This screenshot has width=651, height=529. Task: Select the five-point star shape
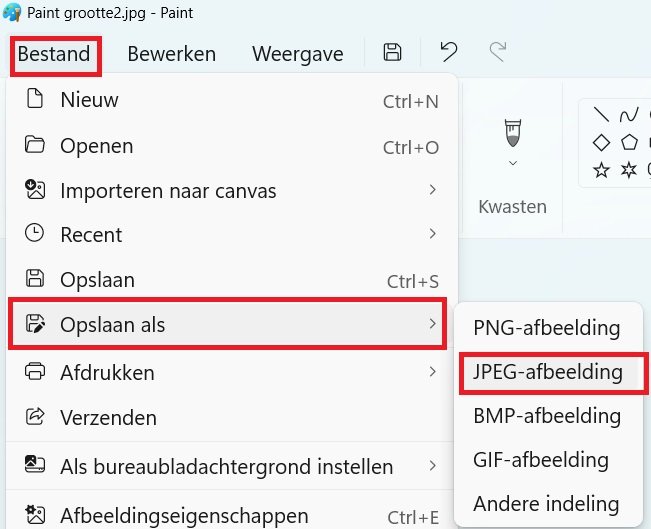point(601,170)
